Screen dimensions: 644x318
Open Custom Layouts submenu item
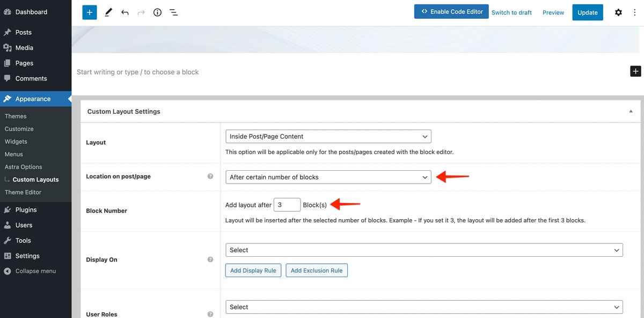[x=36, y=179]
